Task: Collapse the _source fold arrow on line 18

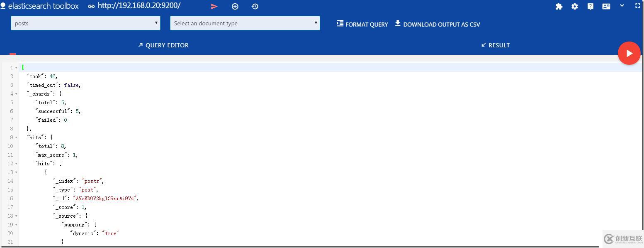Action: pos(16,216)
